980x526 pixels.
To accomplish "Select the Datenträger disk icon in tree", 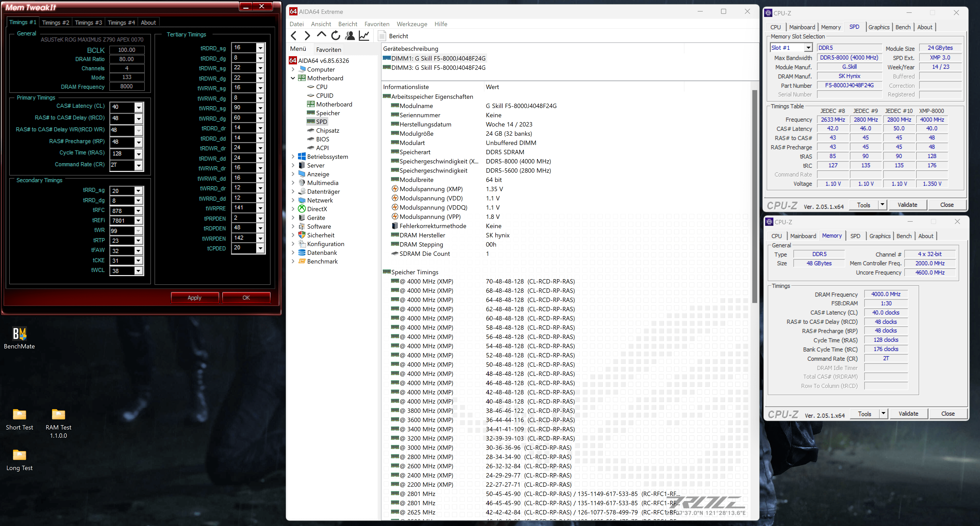I will [x=302, y=191].
